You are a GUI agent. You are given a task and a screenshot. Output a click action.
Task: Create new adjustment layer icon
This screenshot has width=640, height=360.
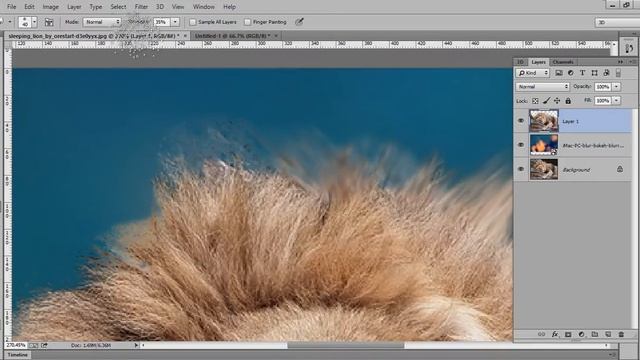(x=582, y=334)
